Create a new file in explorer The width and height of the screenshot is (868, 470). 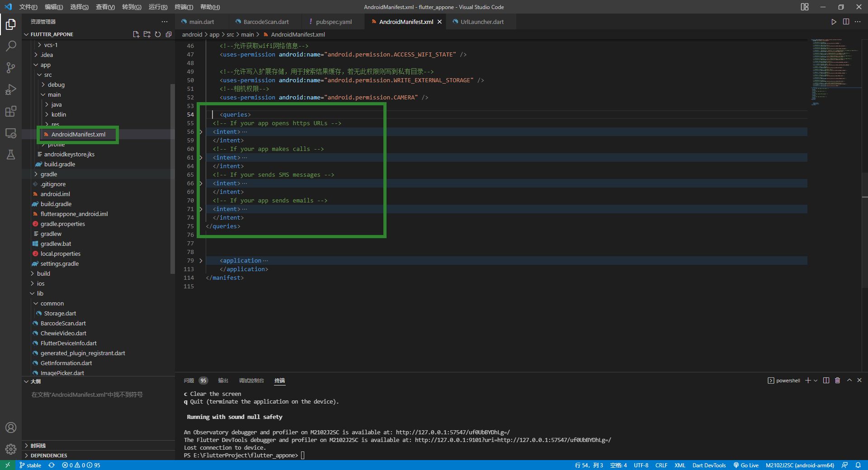[136, 34]
